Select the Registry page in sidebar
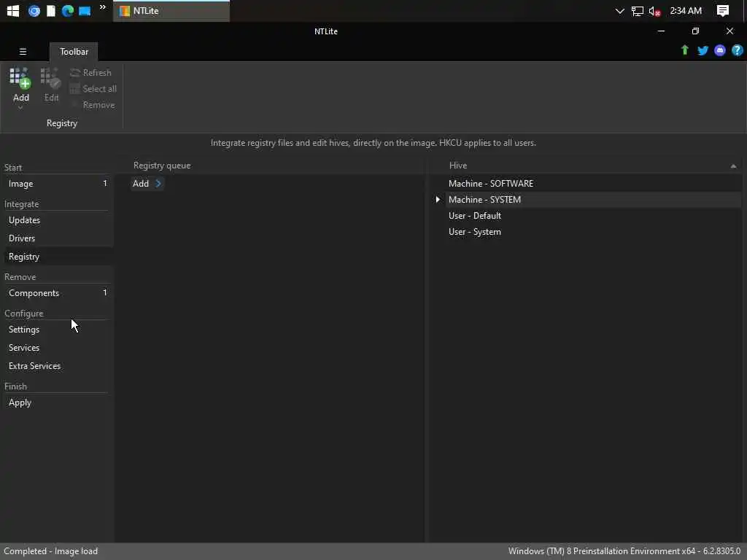Screen dimensions: 747x560 coord(57,256)
